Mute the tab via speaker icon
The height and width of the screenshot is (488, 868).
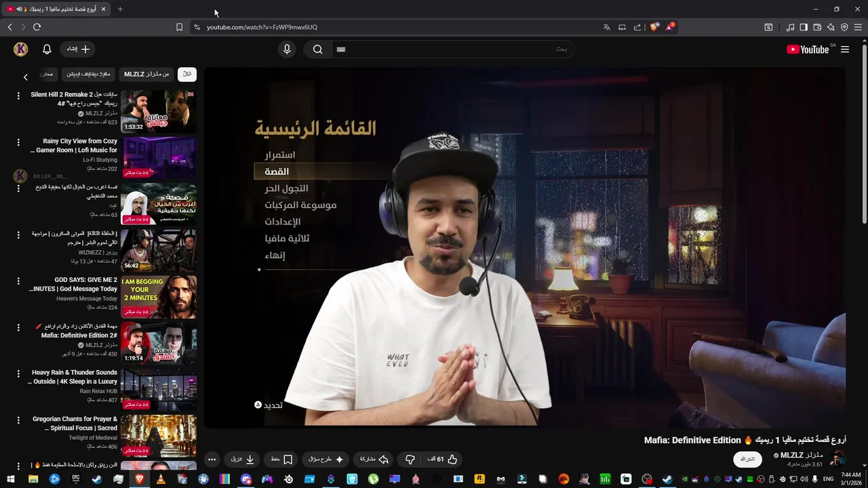pos(19,9)
